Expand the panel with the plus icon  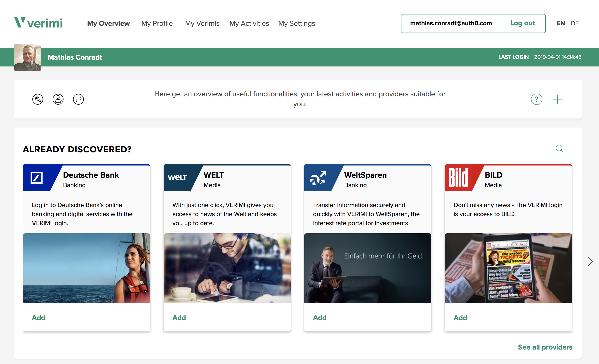pos(557,99)
